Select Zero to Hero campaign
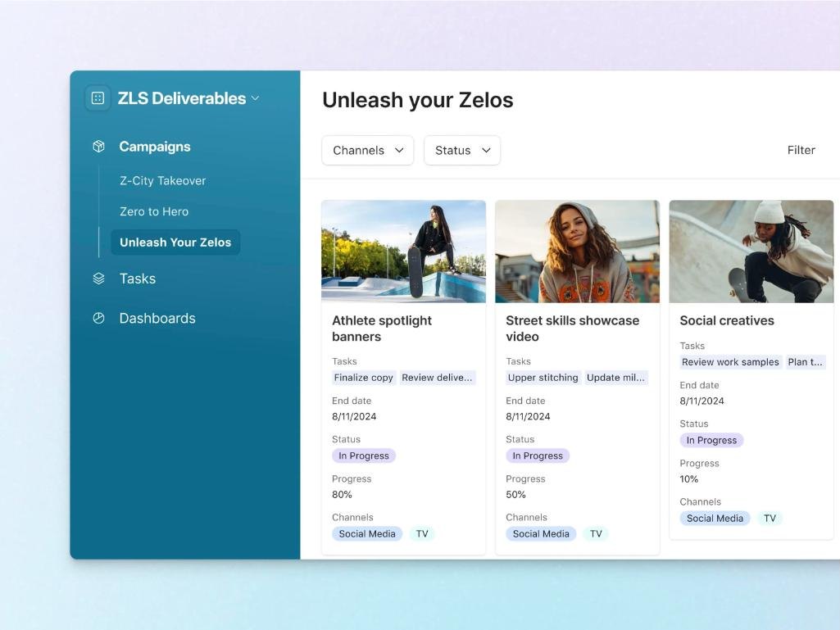The image size is (840, 630). point(154,211)
